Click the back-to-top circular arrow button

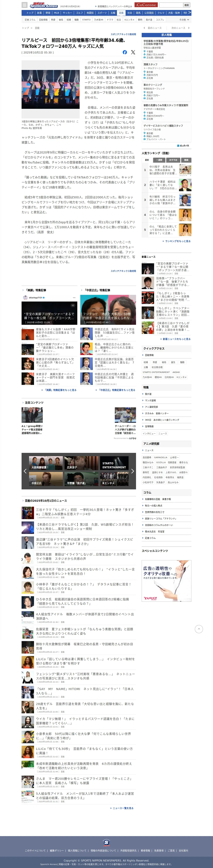point(199,629)
